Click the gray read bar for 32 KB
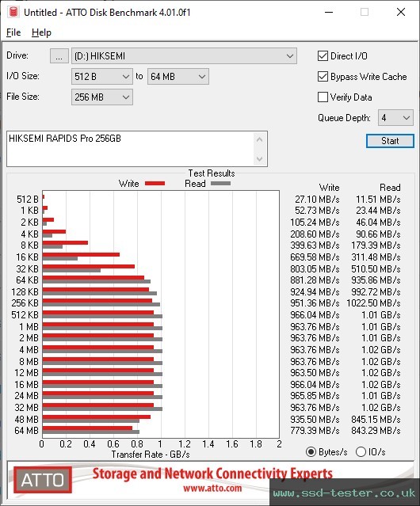 [71, 271]
